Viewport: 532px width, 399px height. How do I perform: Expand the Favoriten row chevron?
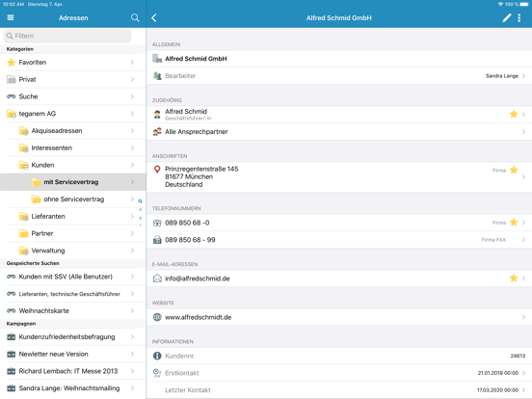[132, 63]
